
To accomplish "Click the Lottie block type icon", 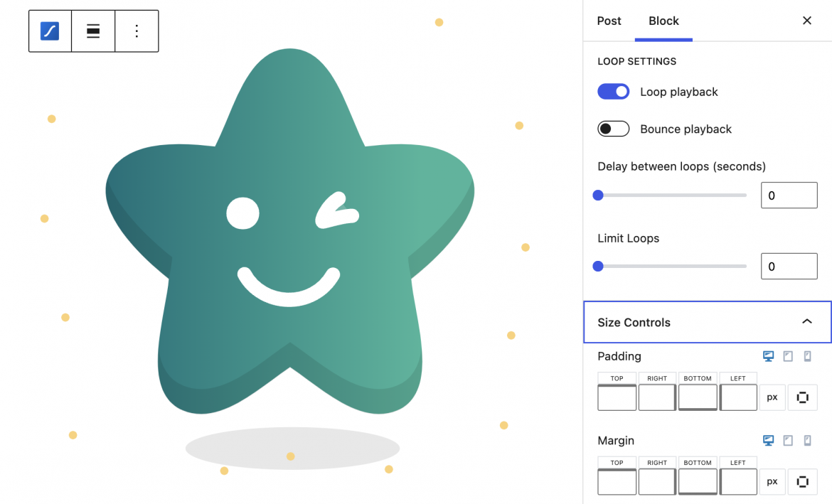I will (50, 31).
